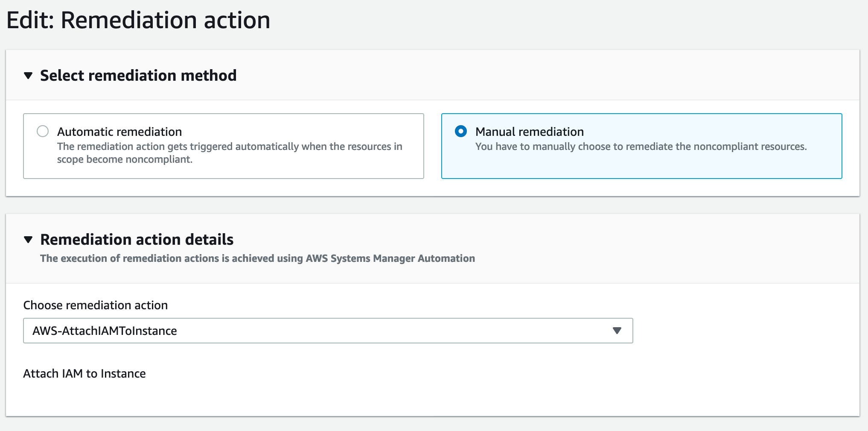Click empty area inside Manual remediation tile
868x431 pixels.
tap(640, 166)
